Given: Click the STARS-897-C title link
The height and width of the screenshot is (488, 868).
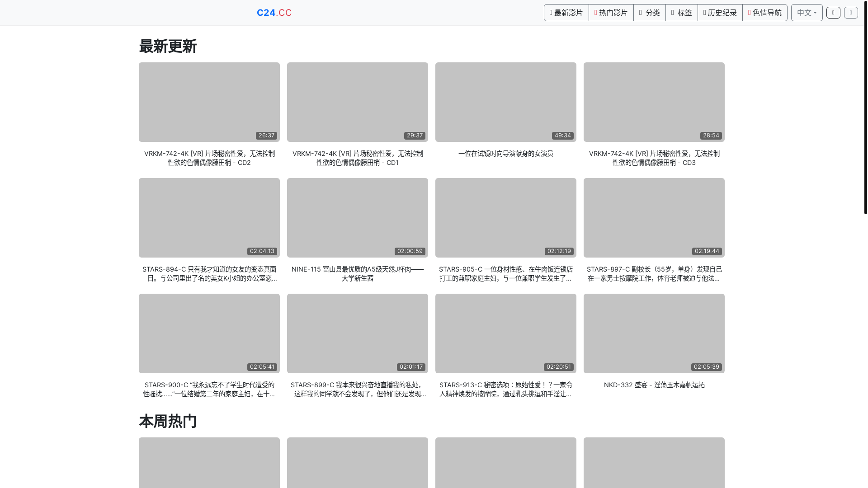Looking at the screenshot, I should point(654,274).
